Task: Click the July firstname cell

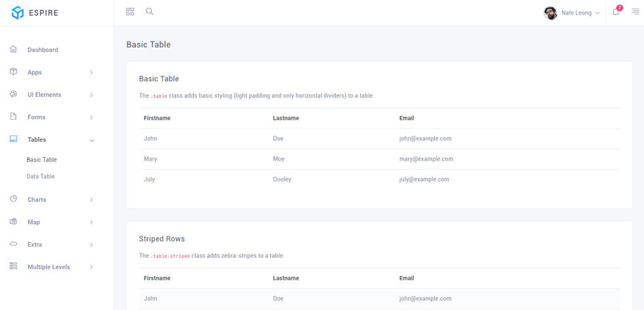Action: tap(149, 179)
